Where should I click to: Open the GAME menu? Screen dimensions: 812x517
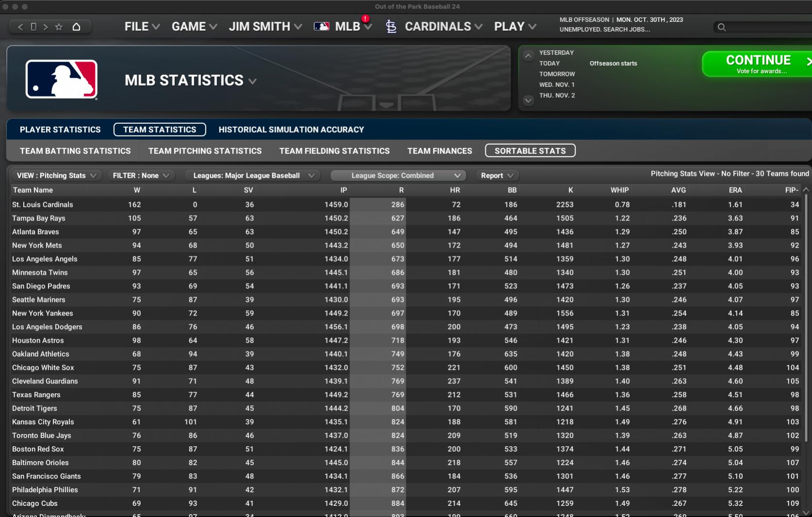[x=194, y=27]
